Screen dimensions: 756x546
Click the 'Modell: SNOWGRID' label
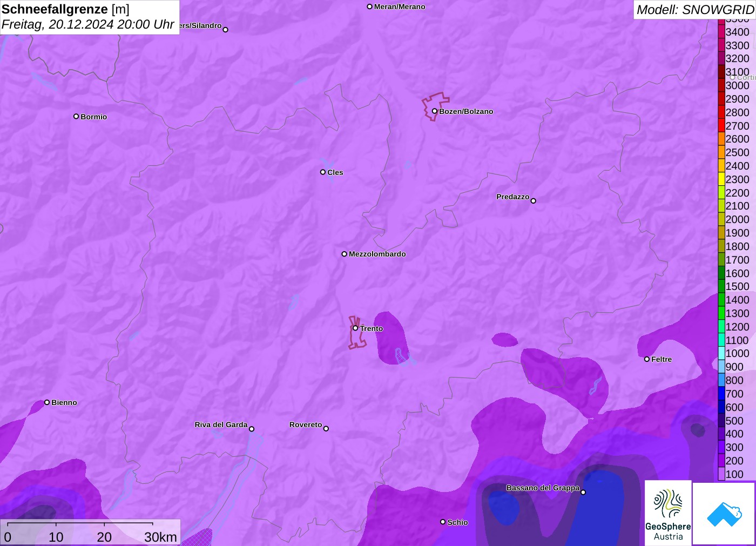(695, 10)
